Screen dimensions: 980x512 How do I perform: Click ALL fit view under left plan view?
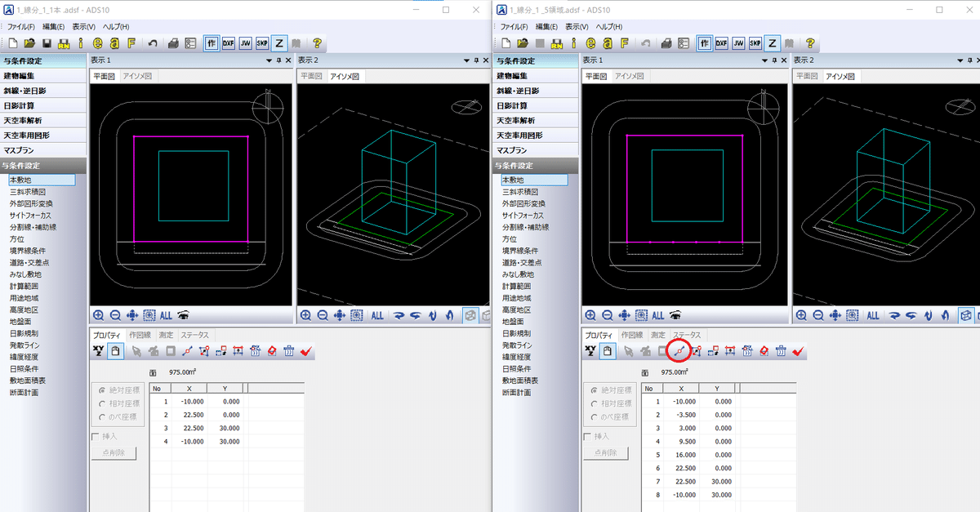point(166,315)
